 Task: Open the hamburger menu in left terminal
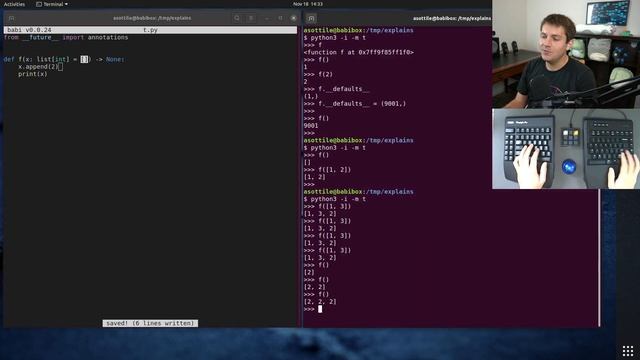pyautogui.click(x=251, y=18)
